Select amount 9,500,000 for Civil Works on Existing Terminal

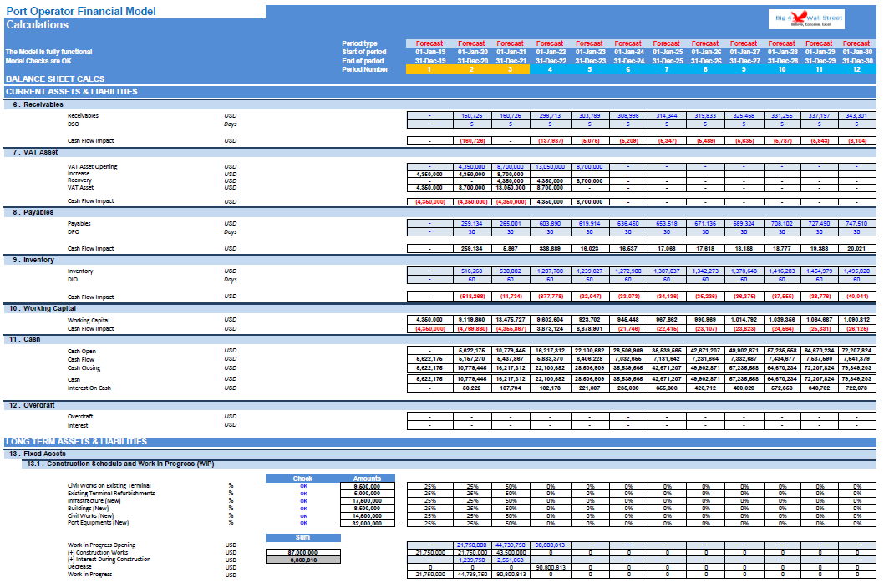[368, 487]
